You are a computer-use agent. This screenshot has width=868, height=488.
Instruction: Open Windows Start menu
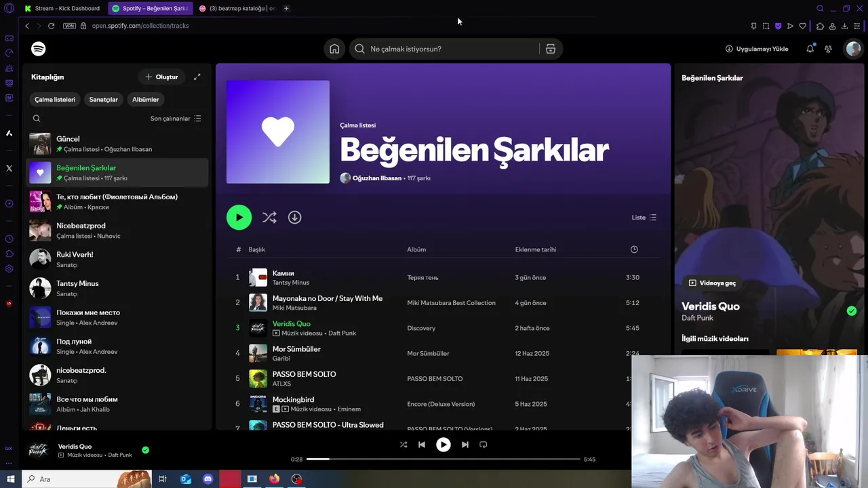[10, 479]
